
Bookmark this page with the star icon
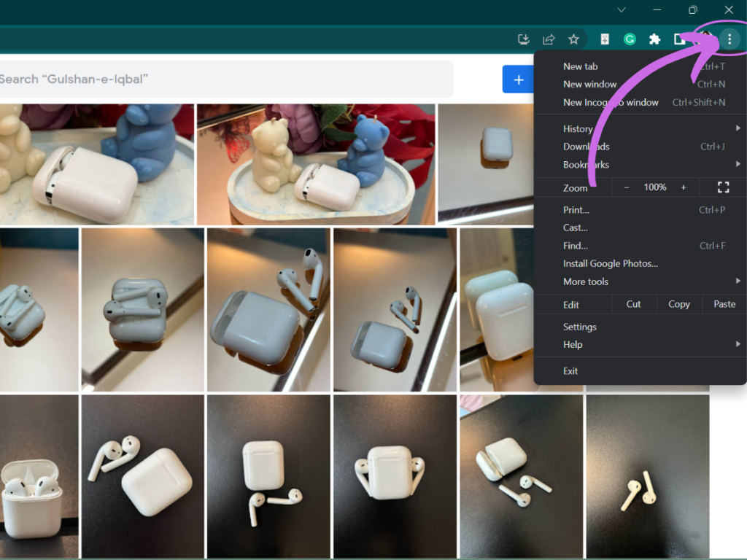pos(574,39)
